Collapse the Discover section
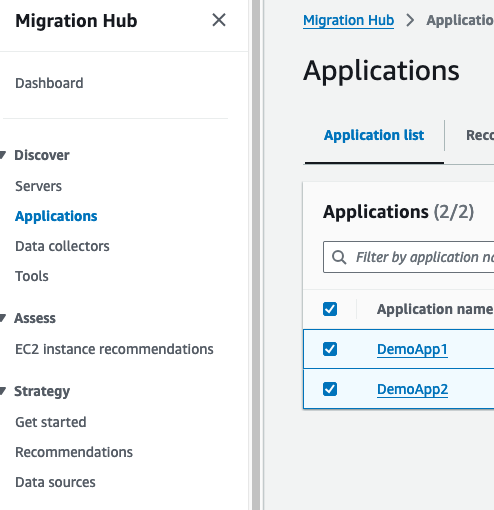The width and height of the screenshot is (494, 510). [x=3, y=155]
